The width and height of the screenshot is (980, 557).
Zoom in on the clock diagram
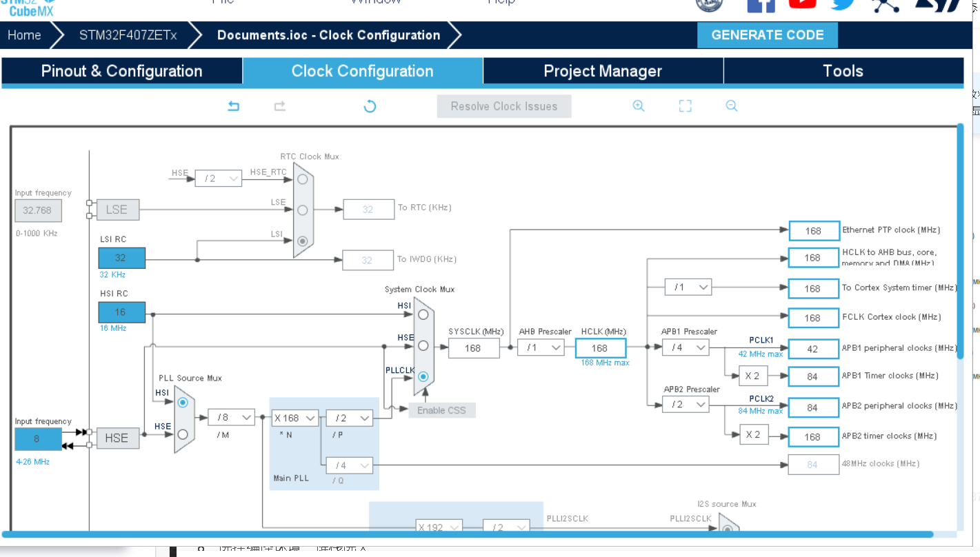point(639,106)
